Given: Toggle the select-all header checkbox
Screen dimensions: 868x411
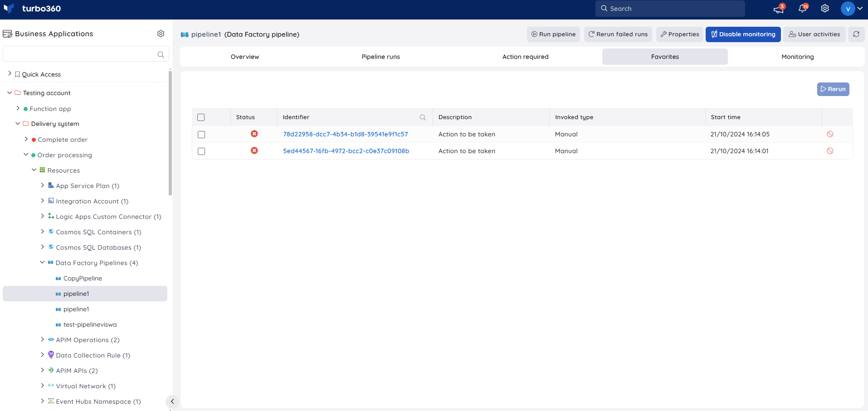Looking at the screenshot, I should click(201, 117).
